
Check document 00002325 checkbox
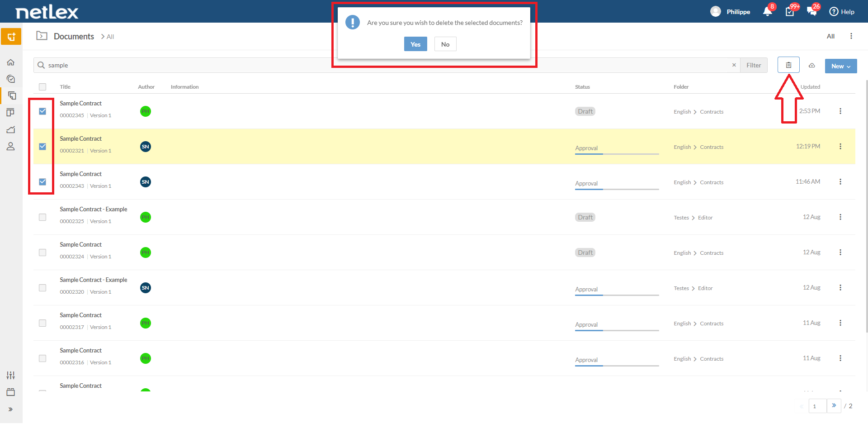42,217
